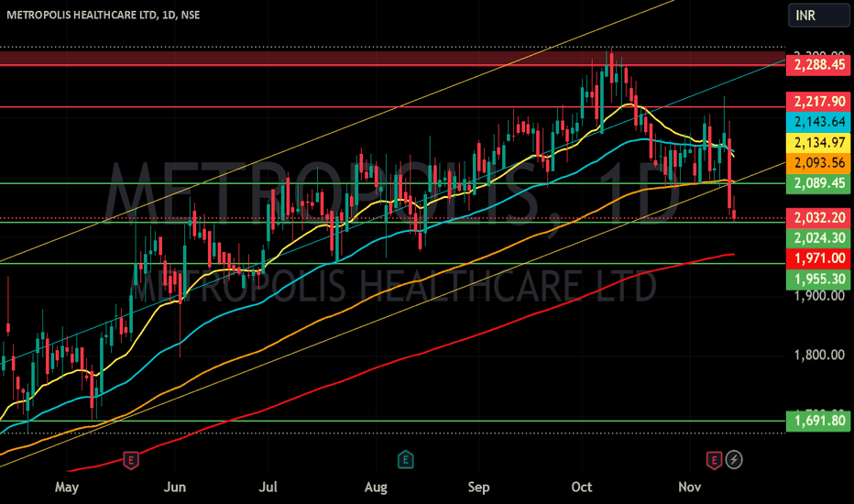
Task: Click the Metropolis Healthcare Ltd symbol title
Action: pos(103,16)
